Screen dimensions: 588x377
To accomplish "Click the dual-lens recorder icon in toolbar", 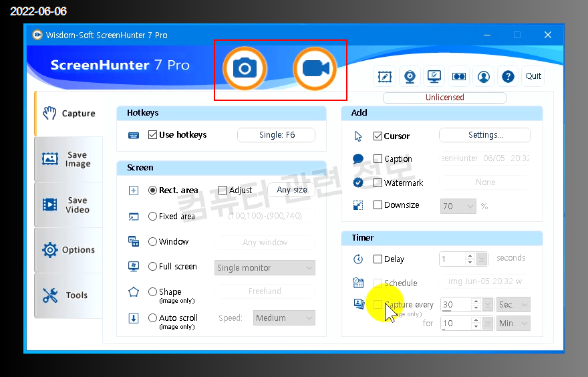I will pos(459,76).
